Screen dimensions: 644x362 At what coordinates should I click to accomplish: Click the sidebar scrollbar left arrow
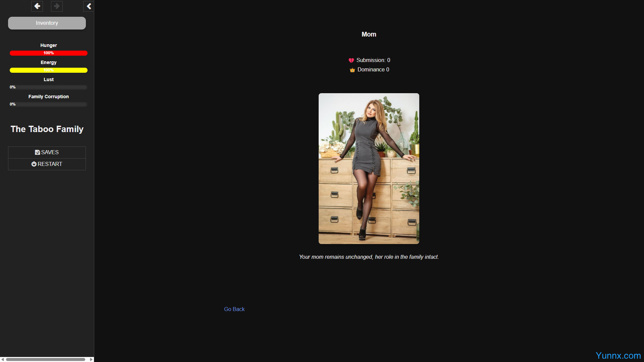coord(3,359)
